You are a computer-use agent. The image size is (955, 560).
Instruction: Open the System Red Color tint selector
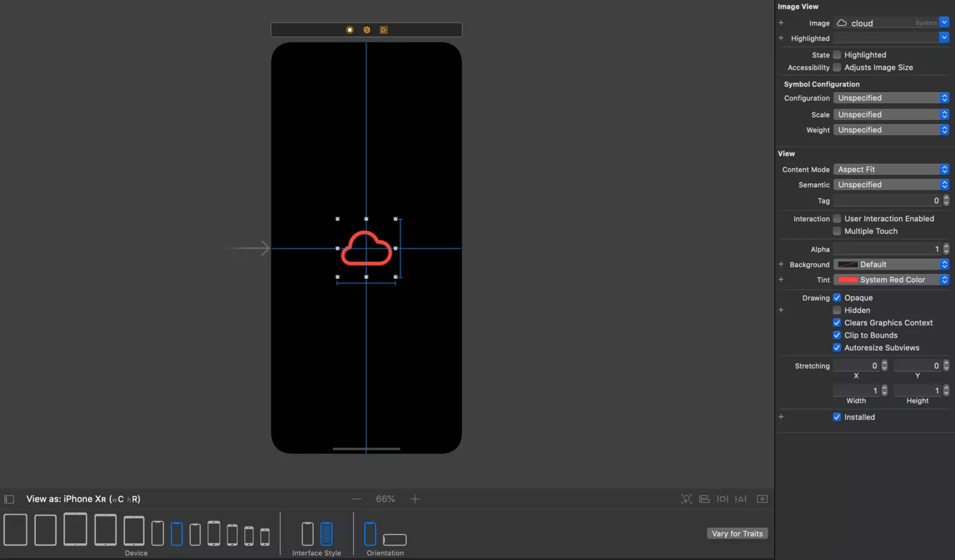coord(891,280)
